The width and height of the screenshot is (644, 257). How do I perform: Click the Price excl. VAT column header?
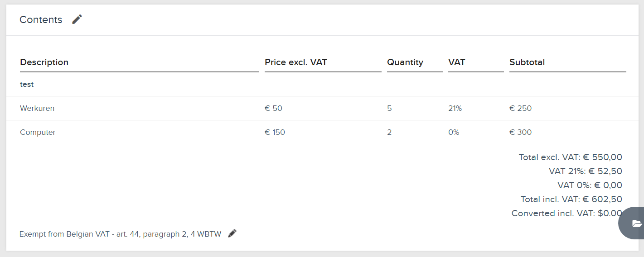(296, 62)
